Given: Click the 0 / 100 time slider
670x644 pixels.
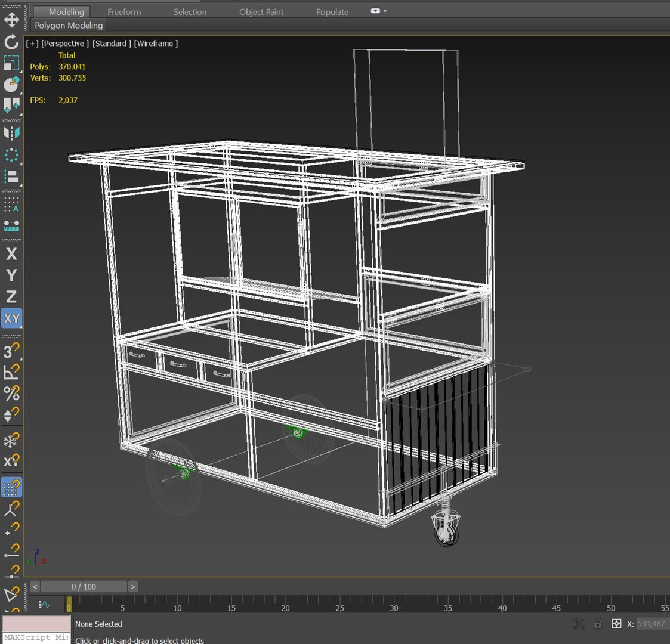Looking at the screenshot, I should pos(84,587).
